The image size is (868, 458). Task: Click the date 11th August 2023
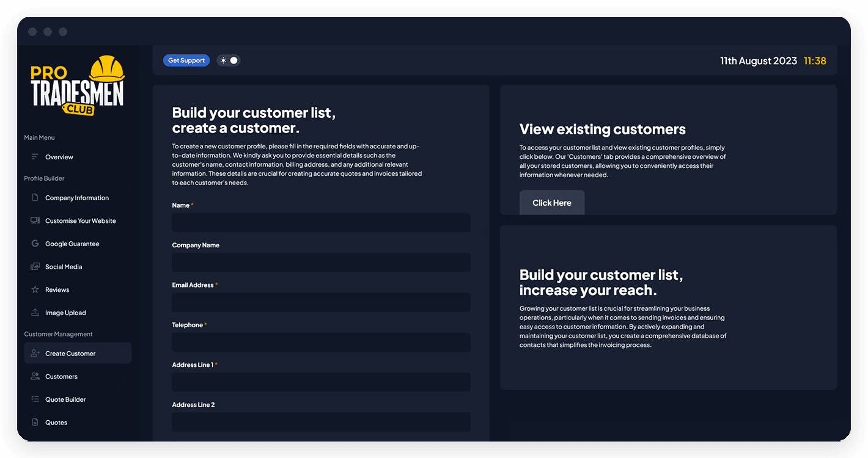tap(759, 60)
